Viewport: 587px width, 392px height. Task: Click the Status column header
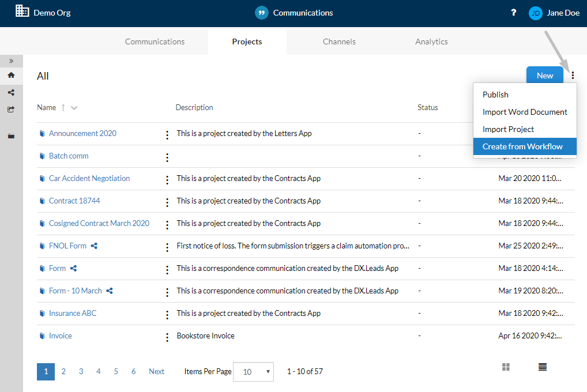pyautogui.click(x=427, y=107)
